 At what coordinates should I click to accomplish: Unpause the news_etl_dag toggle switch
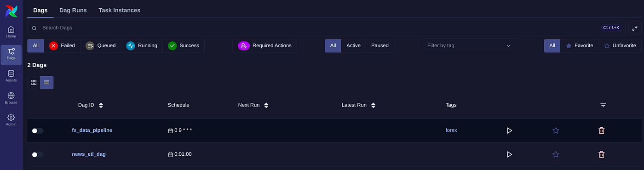[x=38, y=154]
